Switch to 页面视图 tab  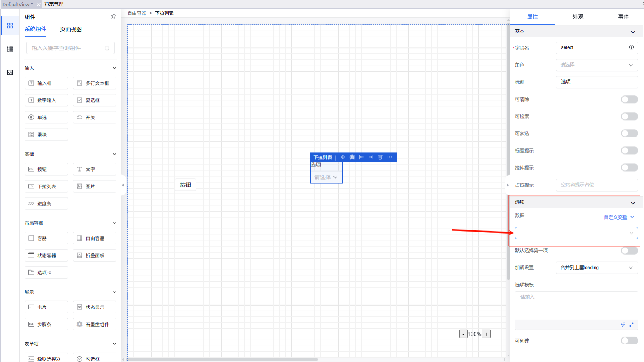point(71,29)
